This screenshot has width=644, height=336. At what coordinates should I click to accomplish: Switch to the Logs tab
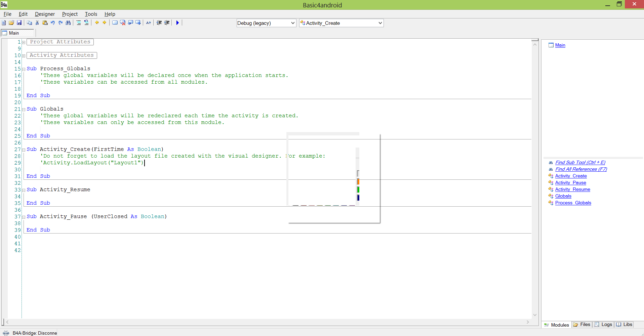[603, 325]
